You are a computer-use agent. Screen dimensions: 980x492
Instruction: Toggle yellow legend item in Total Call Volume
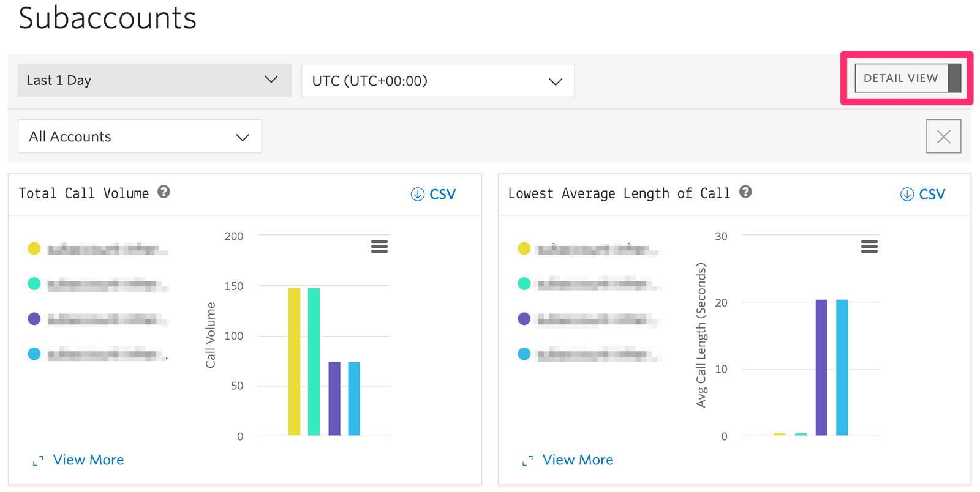[34, 248]
